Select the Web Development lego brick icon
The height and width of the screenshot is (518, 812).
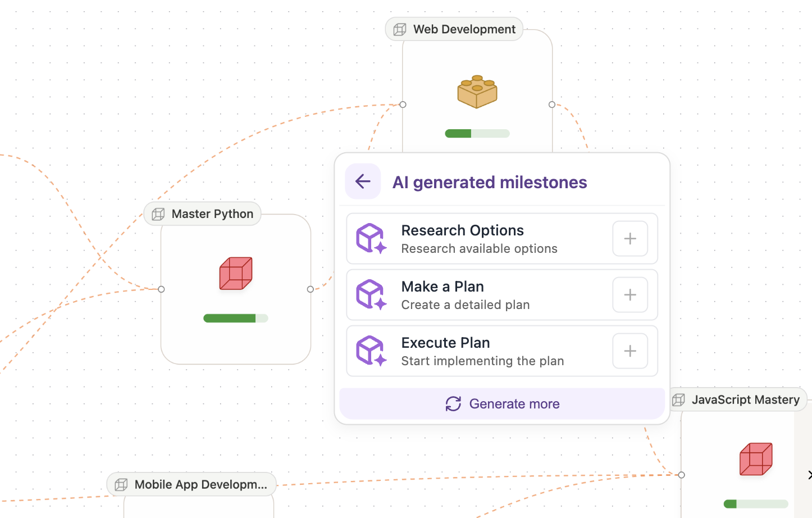(x=477, y=92)
